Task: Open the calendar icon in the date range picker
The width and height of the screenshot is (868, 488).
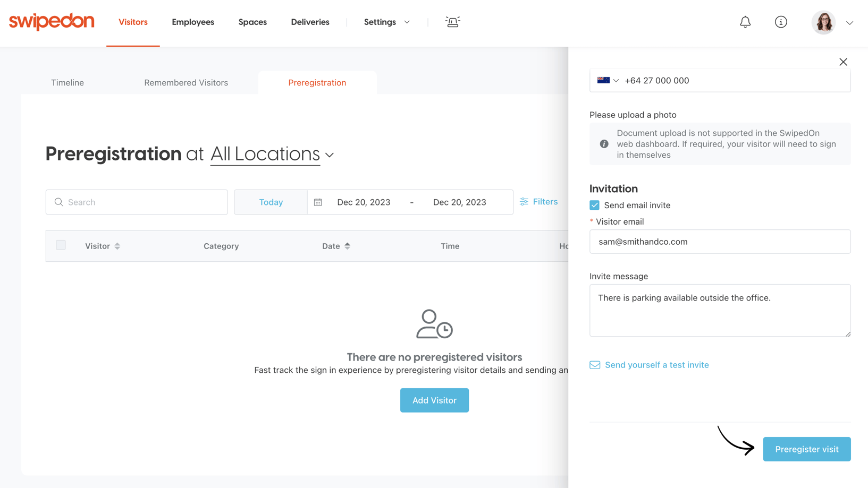Action: click(x=318, y=202)
